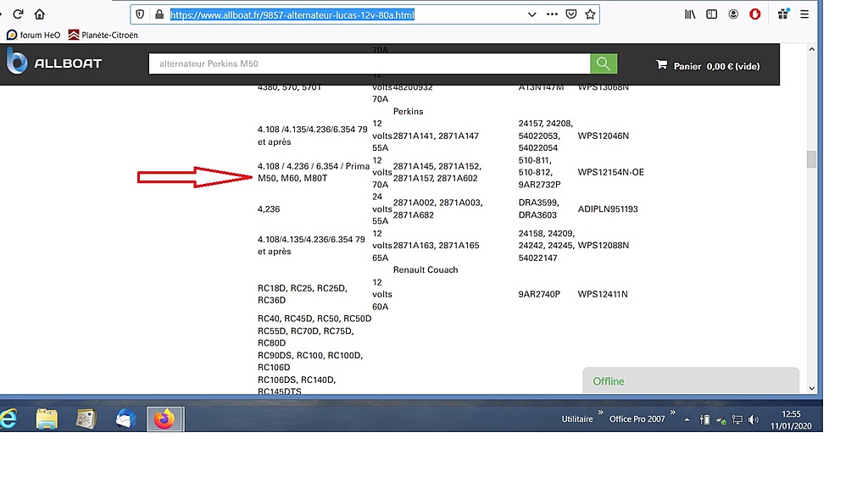
Task: Select reference WPS12154N-OE
Action: point(610,172)
